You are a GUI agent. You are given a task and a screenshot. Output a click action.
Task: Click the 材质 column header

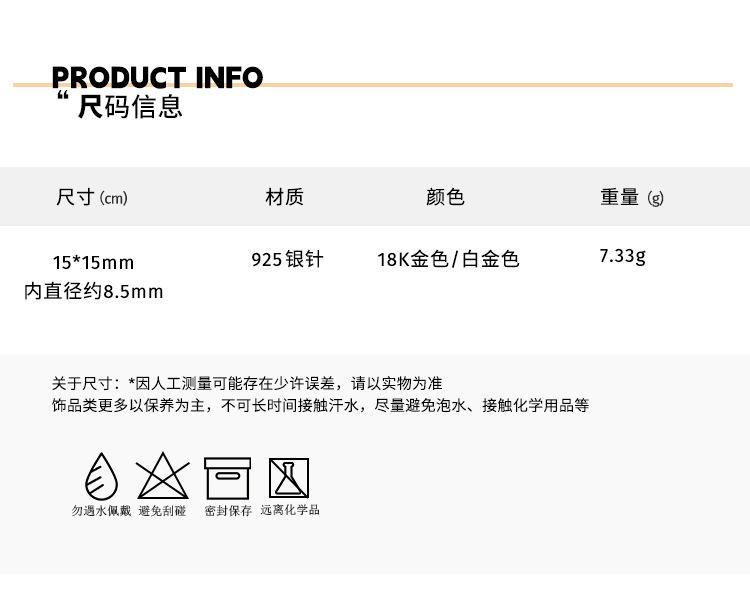point(285,197)
